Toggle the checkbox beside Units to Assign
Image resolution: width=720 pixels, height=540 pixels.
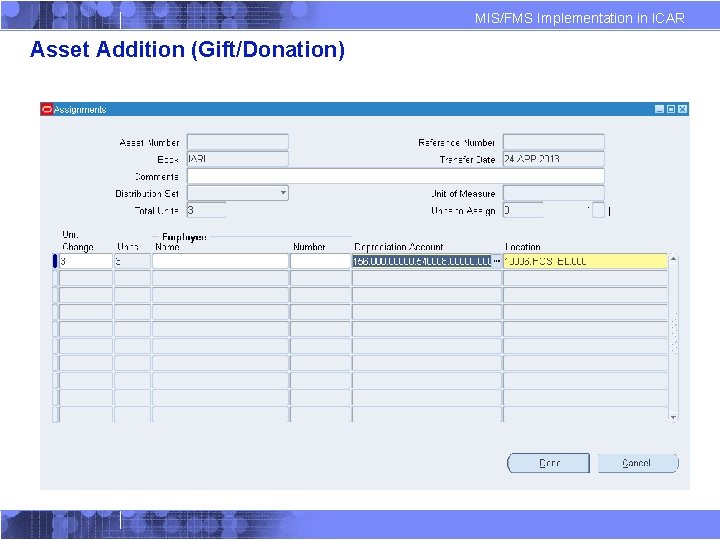tap(598, 210)
